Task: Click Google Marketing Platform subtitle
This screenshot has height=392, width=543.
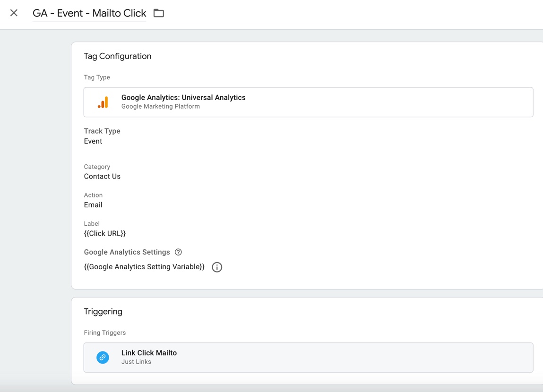Action: [160, 107]
